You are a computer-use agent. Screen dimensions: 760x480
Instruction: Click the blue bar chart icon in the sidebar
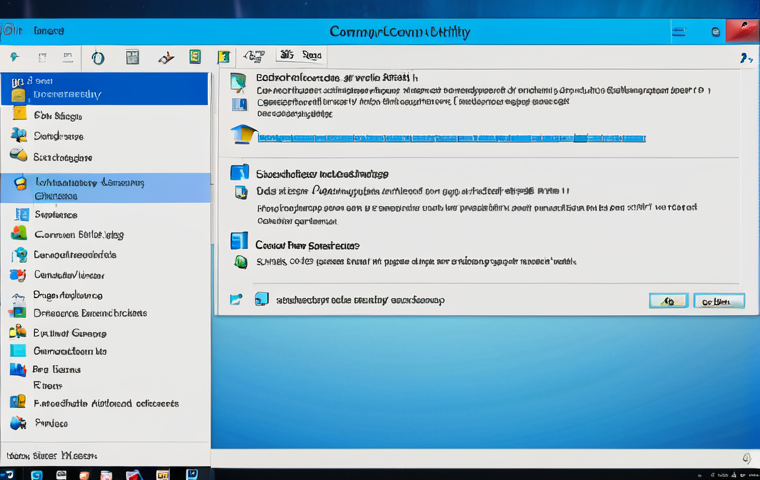(18, 370)
